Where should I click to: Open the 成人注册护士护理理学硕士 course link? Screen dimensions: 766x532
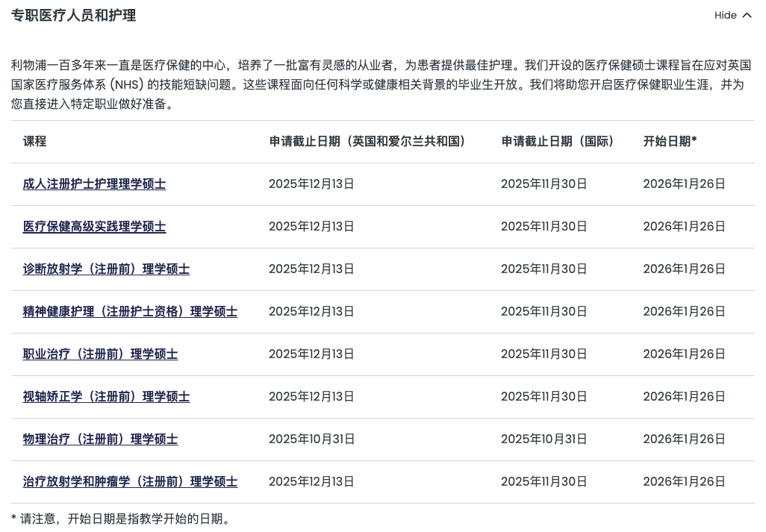point(94,184)
